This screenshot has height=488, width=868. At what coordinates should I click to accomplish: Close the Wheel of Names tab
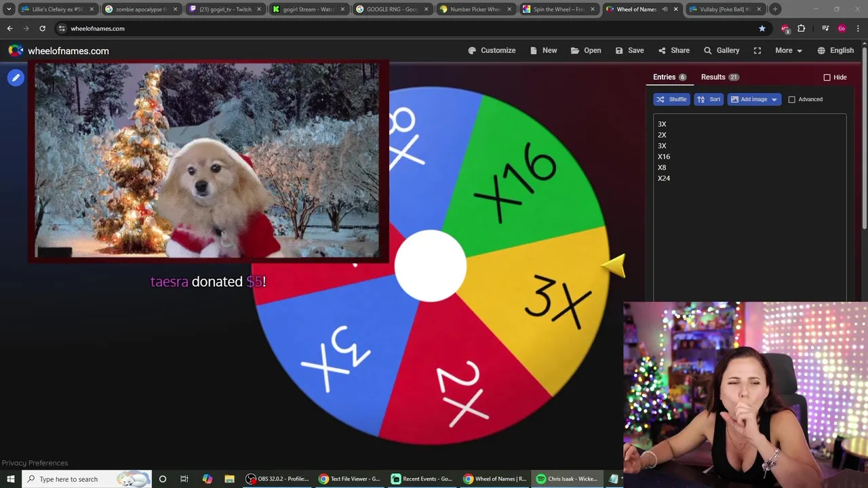pyautogui.click(x=675, y=9)
